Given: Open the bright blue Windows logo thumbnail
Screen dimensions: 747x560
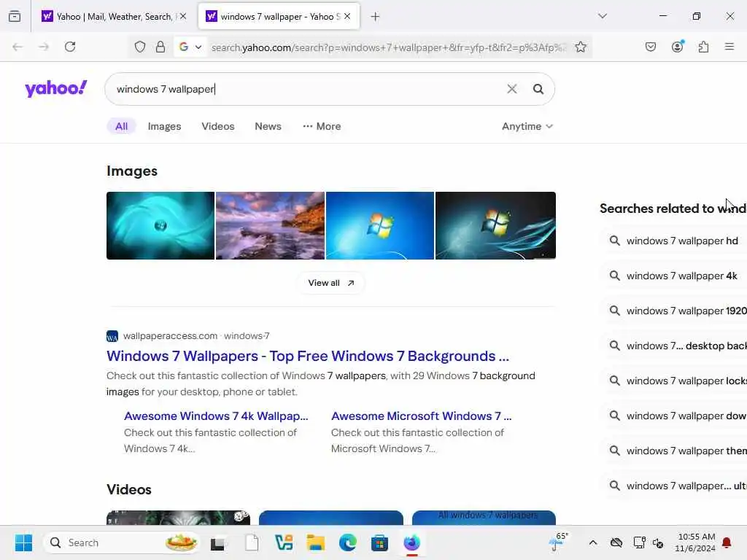Looking at the screenshot, I should pyautogui.click(x=379, y=226).
